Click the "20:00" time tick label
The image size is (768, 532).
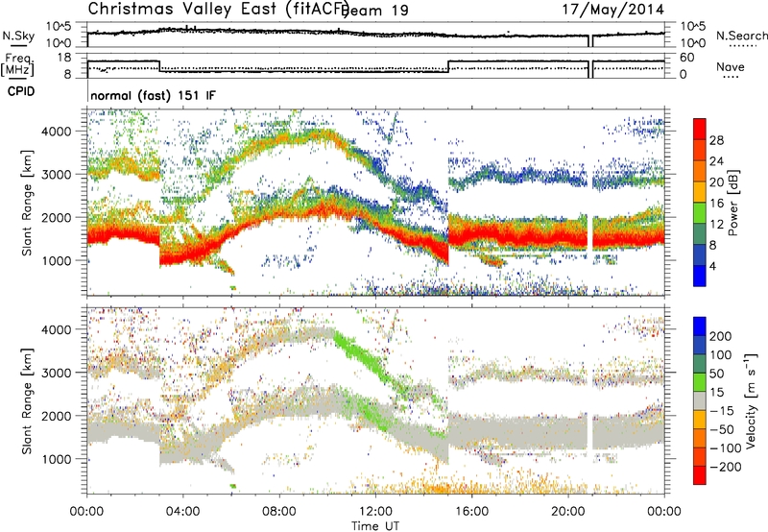568,512
